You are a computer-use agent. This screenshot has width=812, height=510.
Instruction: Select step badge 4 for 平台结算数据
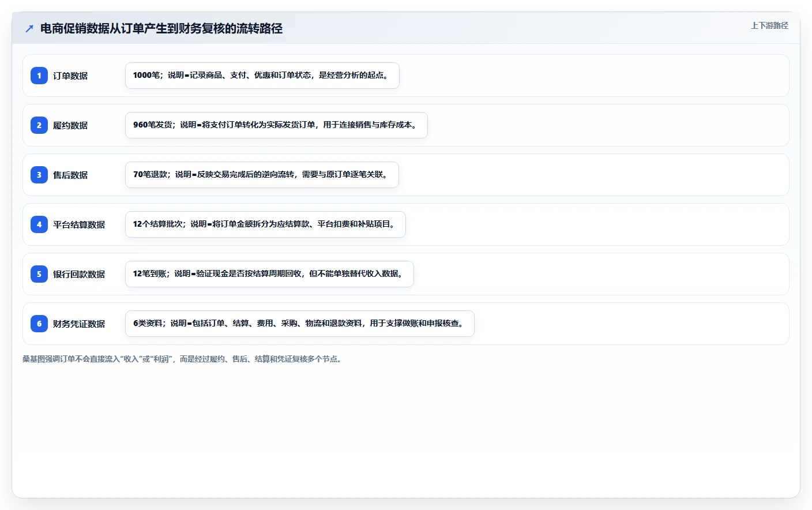tap(39, 224)
